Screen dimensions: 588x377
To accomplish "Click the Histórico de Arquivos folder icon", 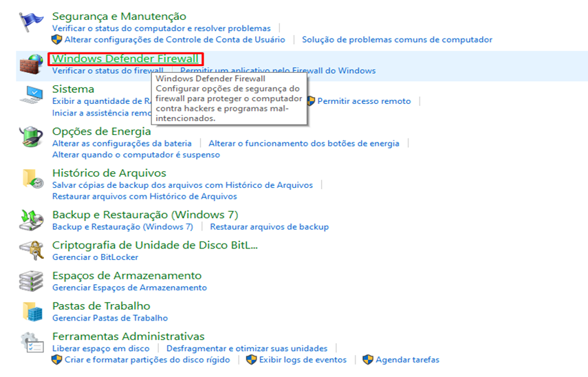I will click(32, 179).
